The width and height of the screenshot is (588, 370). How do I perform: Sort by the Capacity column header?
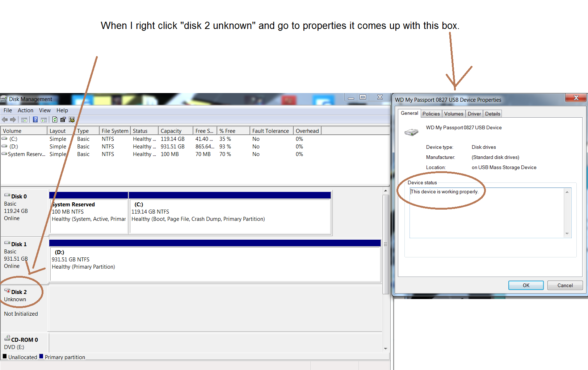click(176, 131)
